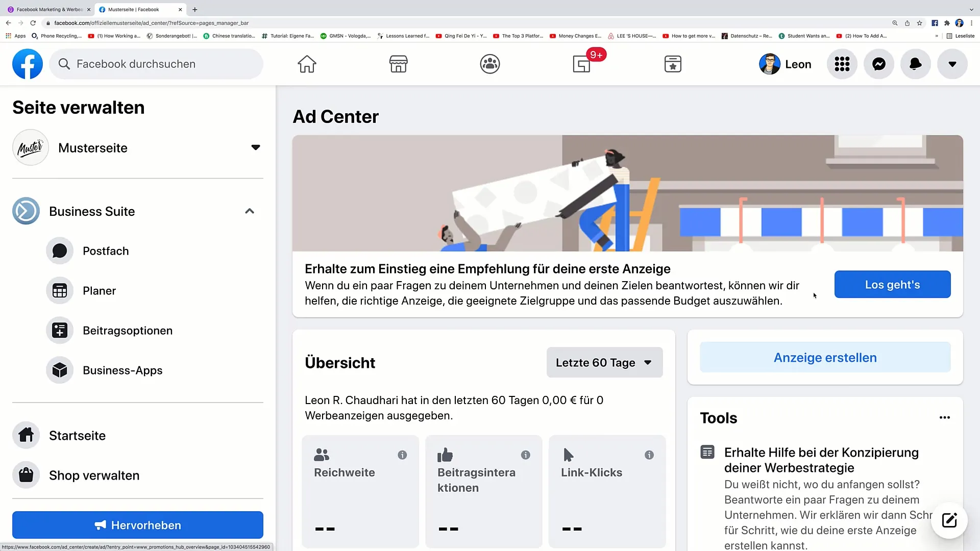Screen dimensions: 980x551
Task: Open the Apps bookmark
Action: (x=16, y=36)
